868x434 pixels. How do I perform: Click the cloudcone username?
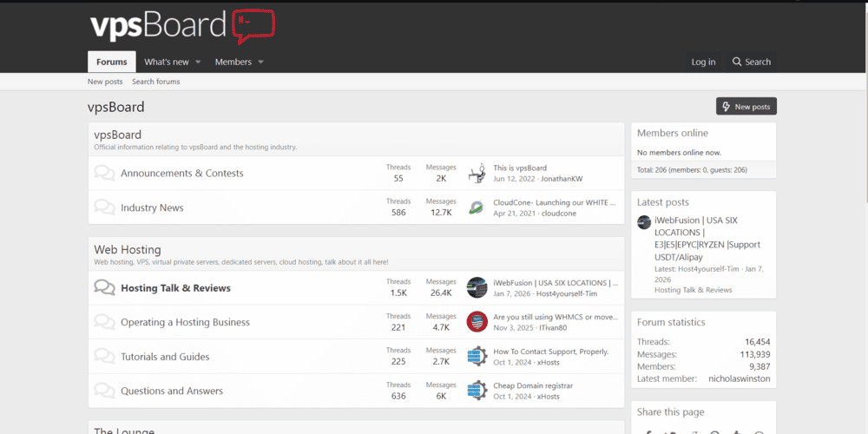click(x=558, y=214)
